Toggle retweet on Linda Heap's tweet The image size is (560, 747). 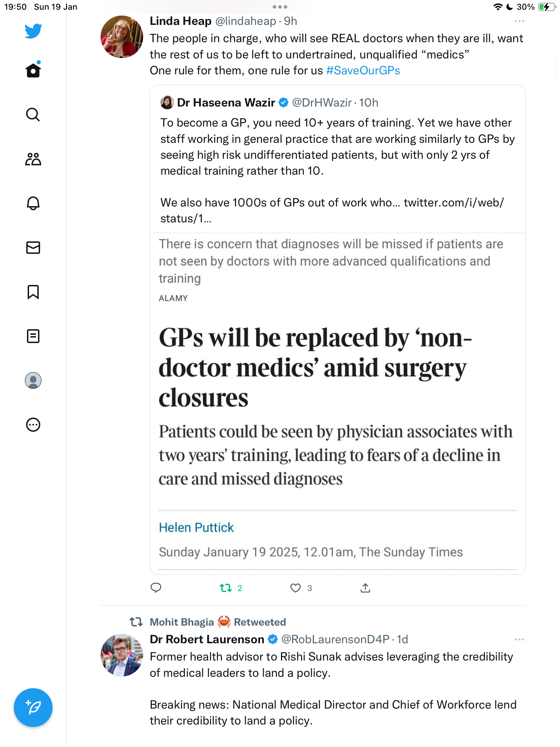(226, 588)
